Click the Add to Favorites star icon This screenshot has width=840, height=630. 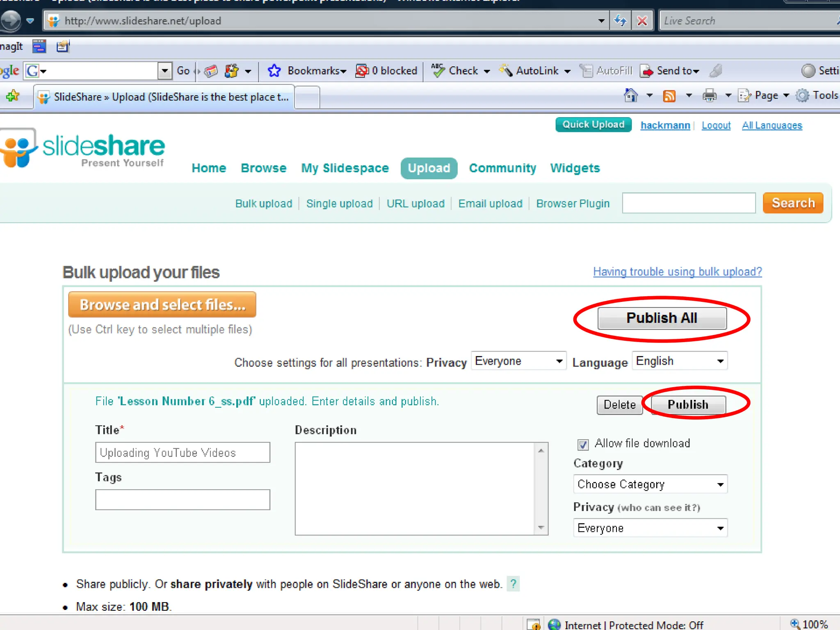(13, 96)
